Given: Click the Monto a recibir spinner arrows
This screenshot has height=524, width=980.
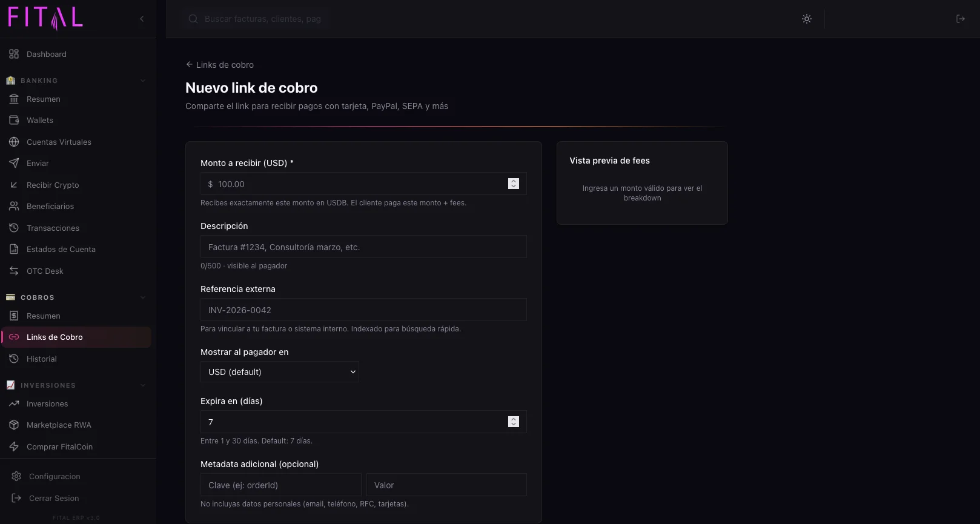Looking at the screenshot, I should [x=514, y=184].
